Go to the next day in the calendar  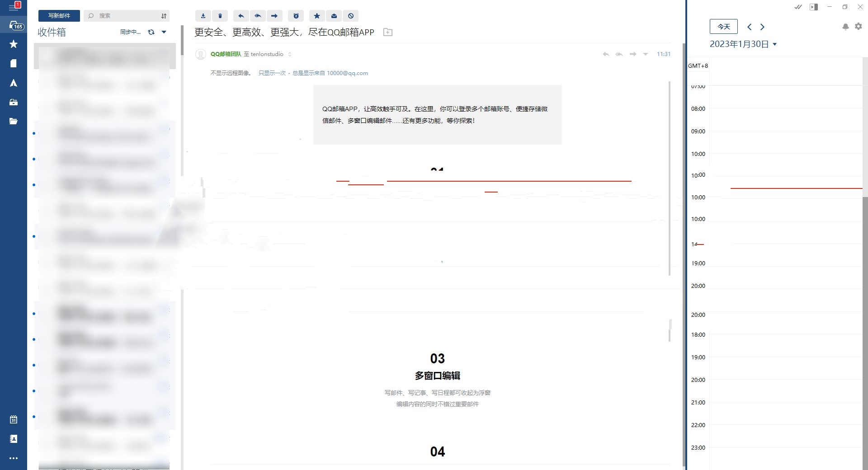point(763,27)
